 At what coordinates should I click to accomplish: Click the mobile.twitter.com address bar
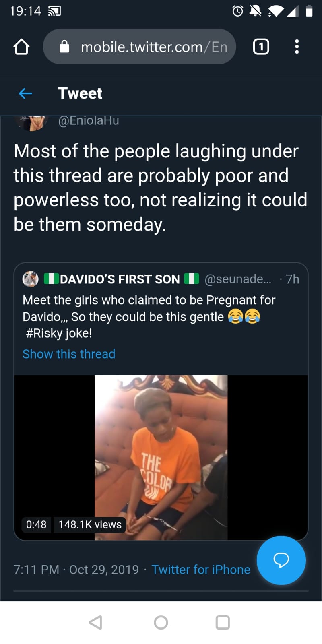(153, 47)
